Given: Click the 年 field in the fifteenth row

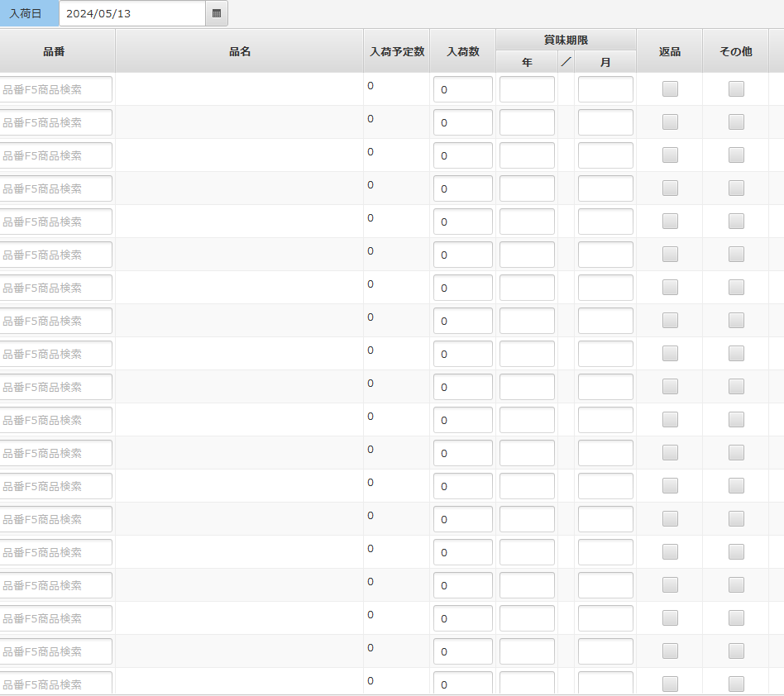Looking at the screenshot, I should coord(527,552).
